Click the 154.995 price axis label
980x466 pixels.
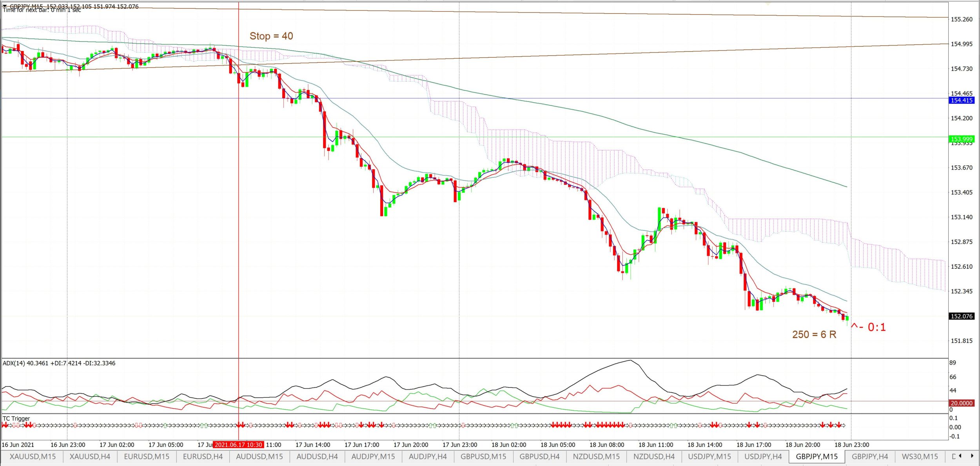tap(962, 44)
